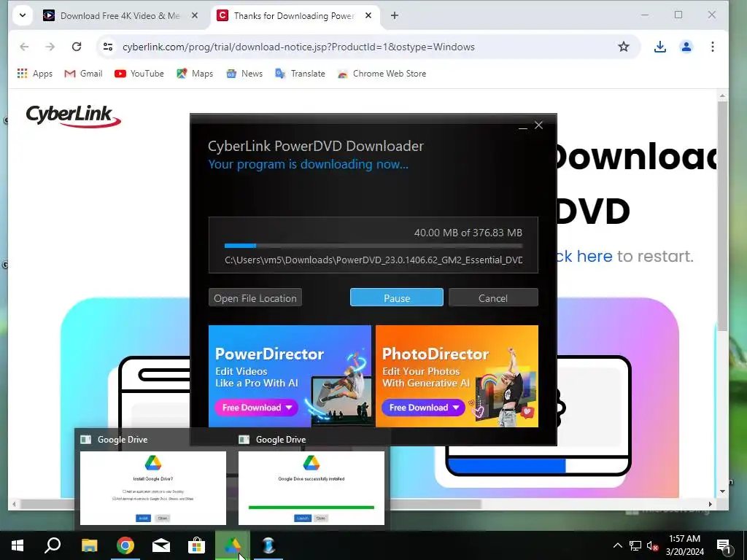The width and height of the screenshot is (747, 560).
Task: Switch to Download Free 4K Video tab
Action: pos(120,16)
